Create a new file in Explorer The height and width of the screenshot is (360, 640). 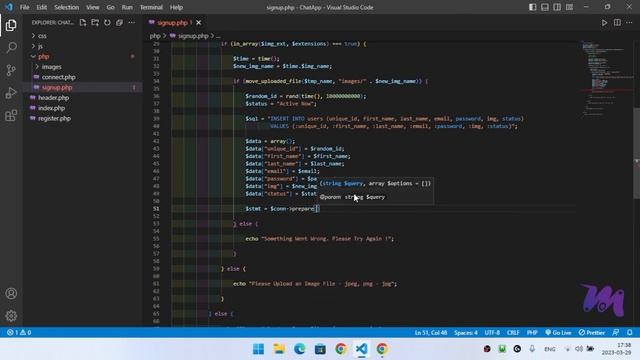[83, 22]
